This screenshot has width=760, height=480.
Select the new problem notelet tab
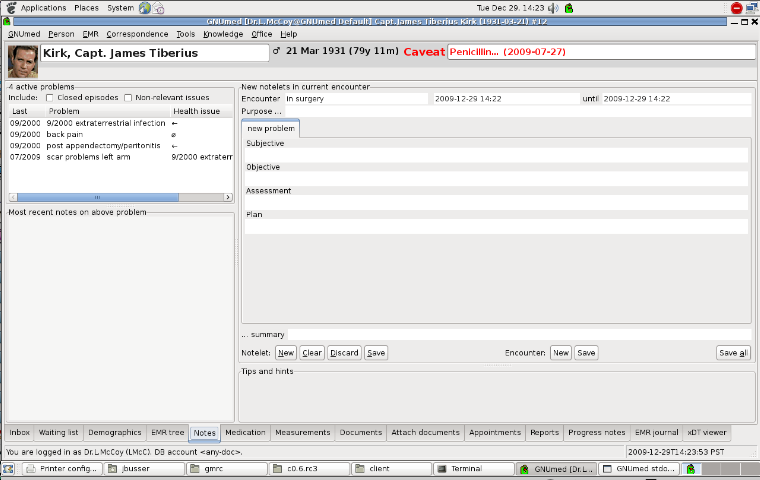(271, 128)
